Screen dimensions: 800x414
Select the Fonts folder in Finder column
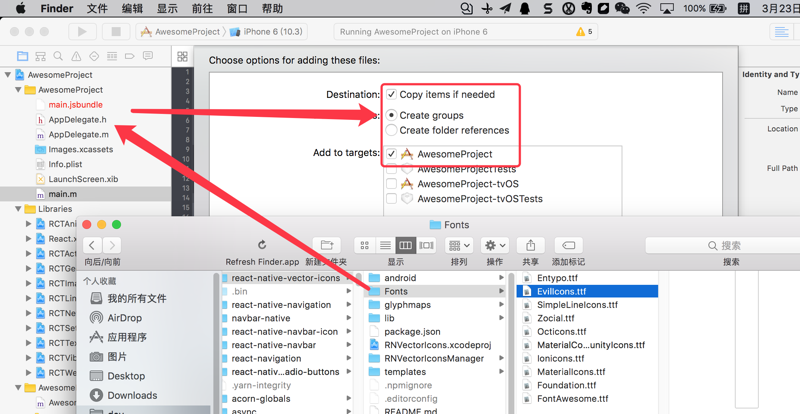[436, 291]
